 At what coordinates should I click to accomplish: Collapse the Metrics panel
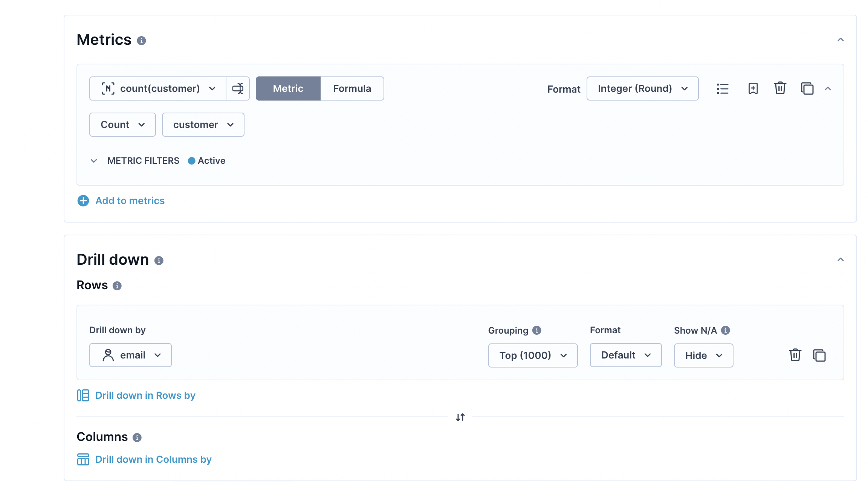coord(840,40)
